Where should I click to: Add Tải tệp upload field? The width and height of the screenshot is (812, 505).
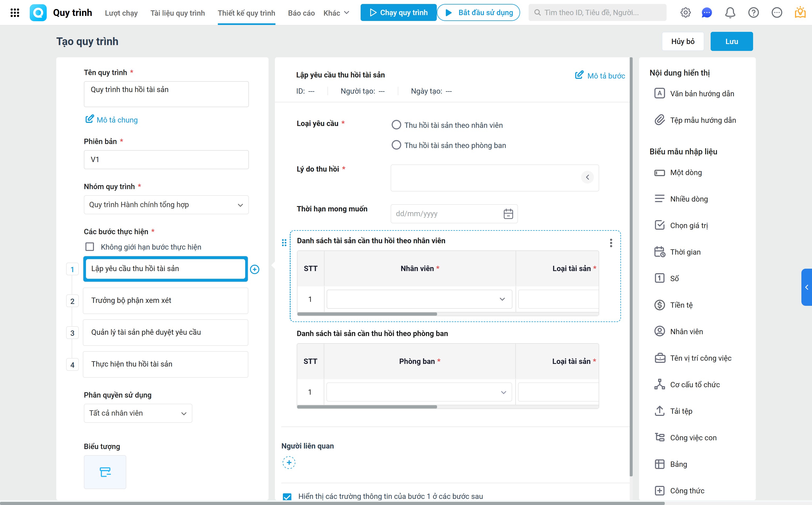pyautogui.click(x=673, y=411)
